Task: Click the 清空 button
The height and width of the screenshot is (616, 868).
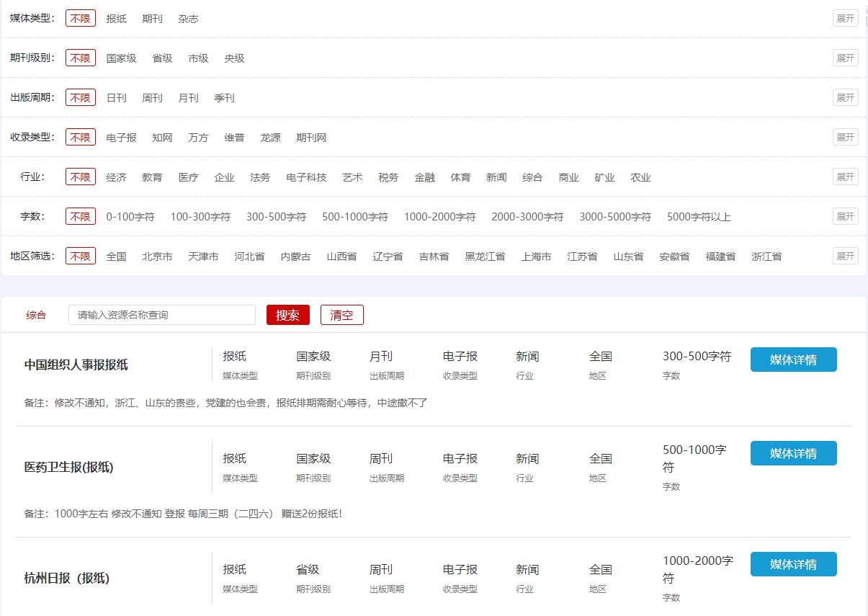Action: click(x=341, y=315)
